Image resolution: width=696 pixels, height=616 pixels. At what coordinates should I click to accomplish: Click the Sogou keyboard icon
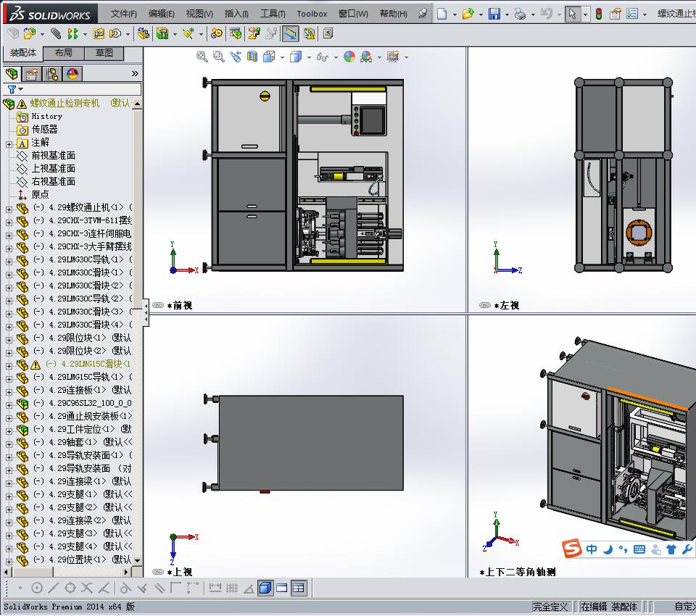pos(639,549)
